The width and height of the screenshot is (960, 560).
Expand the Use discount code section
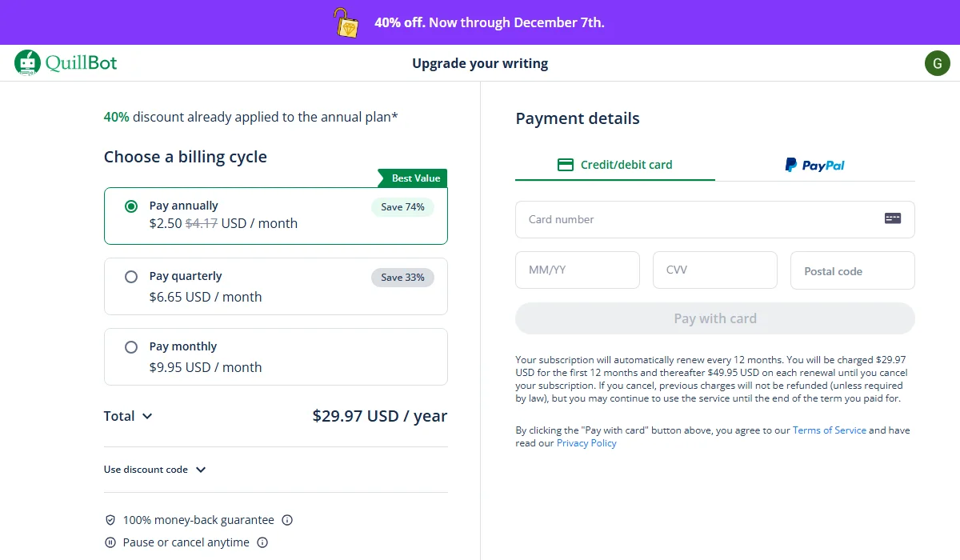(155, 470)
